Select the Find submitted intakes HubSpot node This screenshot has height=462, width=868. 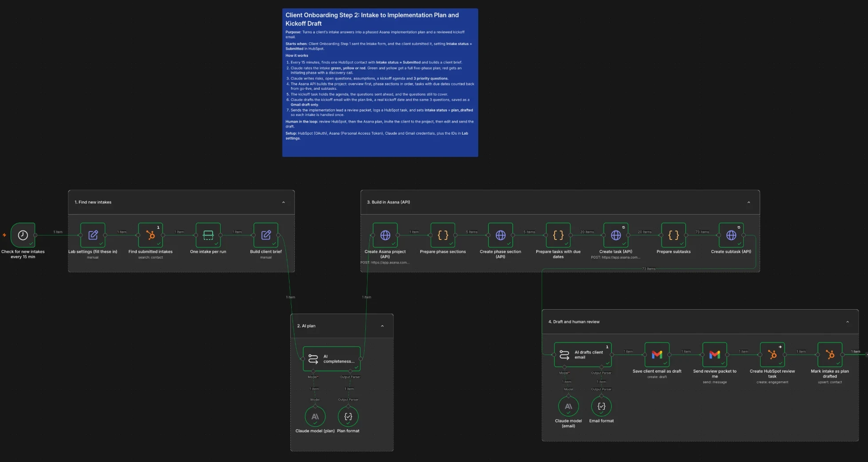(151, 235)
